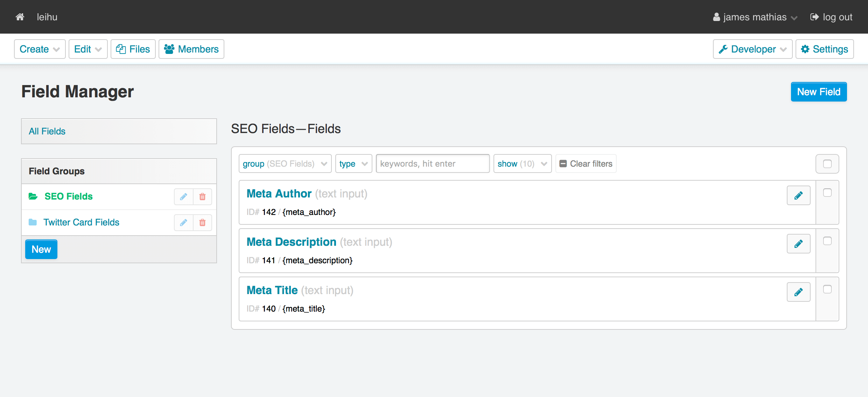
Task: Toggle the select-all checkbox in filter bar
Action: point(827,164)
